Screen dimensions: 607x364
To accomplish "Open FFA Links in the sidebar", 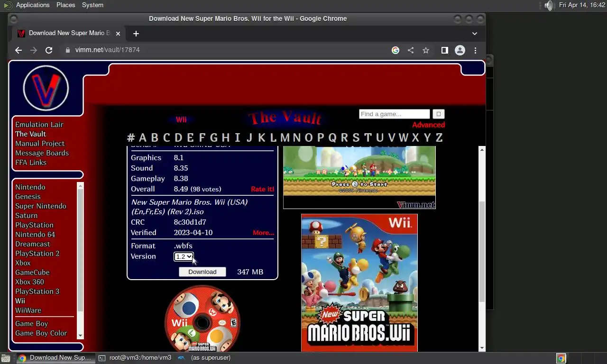I will click(x=31, y=162).
